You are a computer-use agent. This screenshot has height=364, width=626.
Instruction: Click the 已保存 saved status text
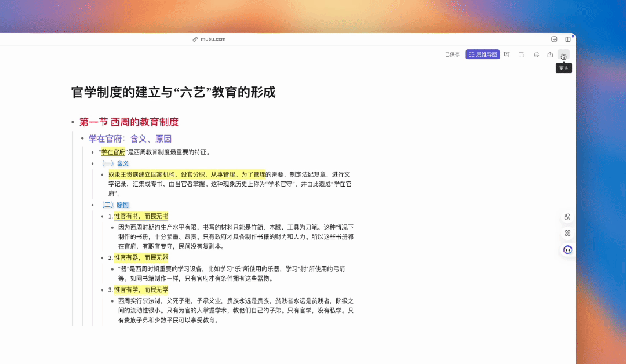point(452,54)
